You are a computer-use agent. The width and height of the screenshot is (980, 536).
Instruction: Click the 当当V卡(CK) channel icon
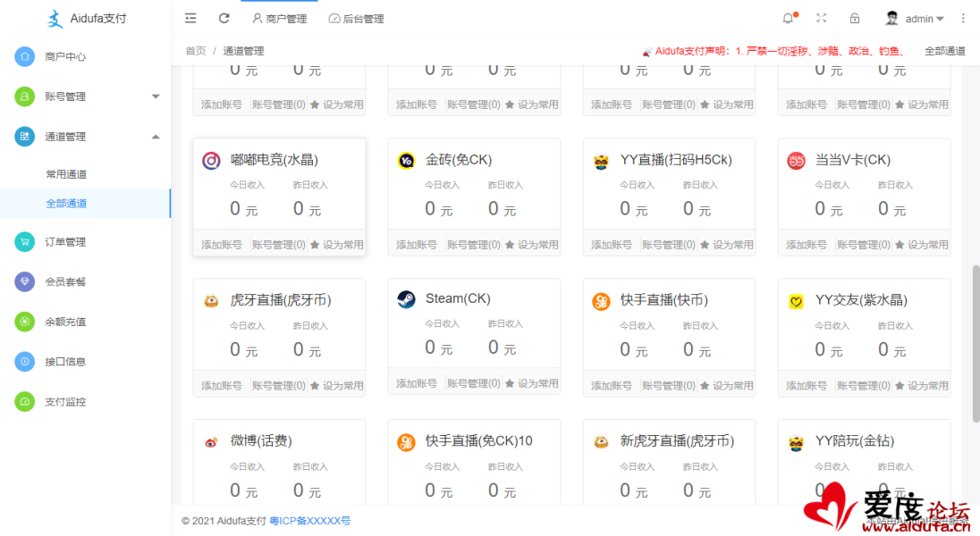[796, 161]
